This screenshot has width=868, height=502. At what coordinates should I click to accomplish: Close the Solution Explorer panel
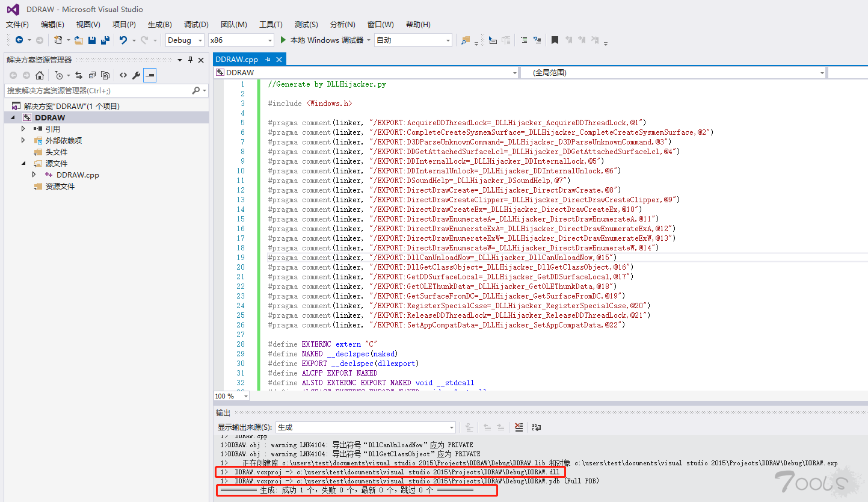[x=202, y=60]
